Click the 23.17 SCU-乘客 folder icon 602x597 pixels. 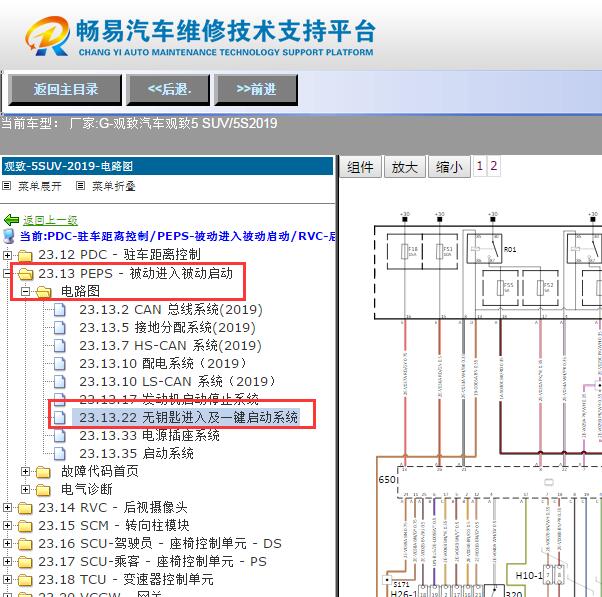[25, 562]
